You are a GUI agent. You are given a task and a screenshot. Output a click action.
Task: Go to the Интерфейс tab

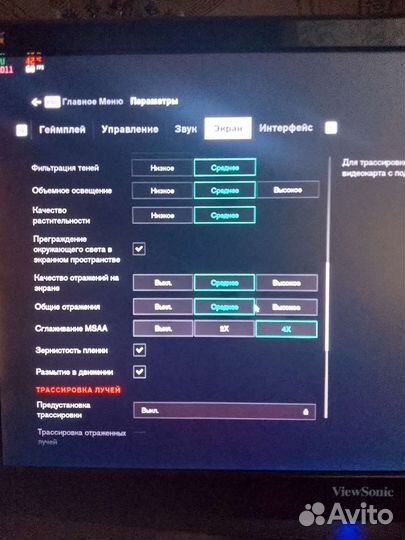point(286,128)
